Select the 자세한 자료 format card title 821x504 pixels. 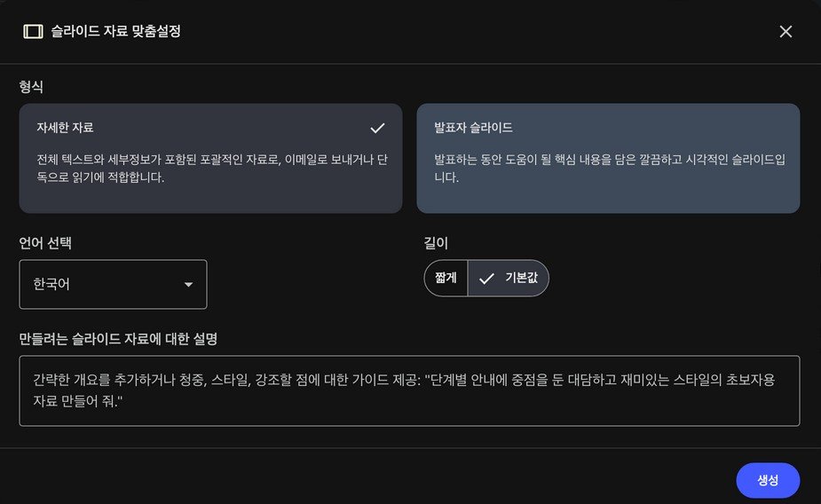pyautogui.click(x=66, y=127)
